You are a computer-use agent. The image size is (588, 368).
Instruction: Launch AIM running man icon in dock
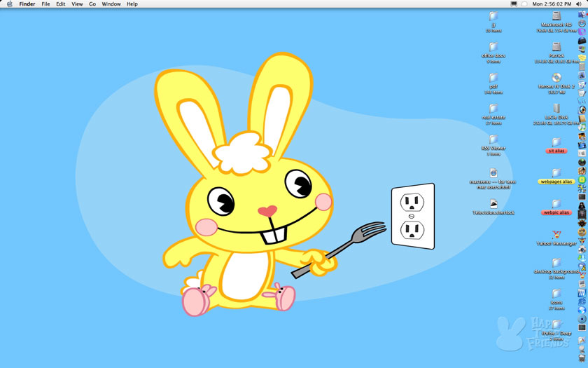tap(582, 267)
